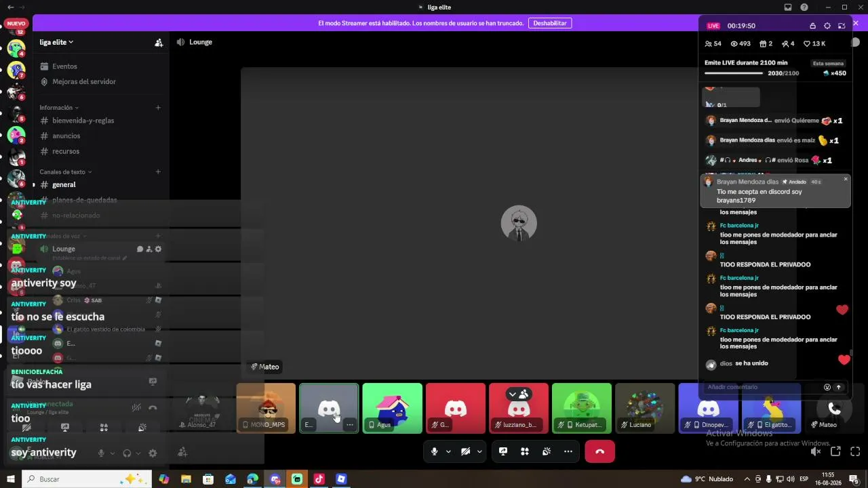The width and height of the screenshot is (868, 488).
Task: Open the Lounge voice channel chat icon
Action: coord(140,249)
